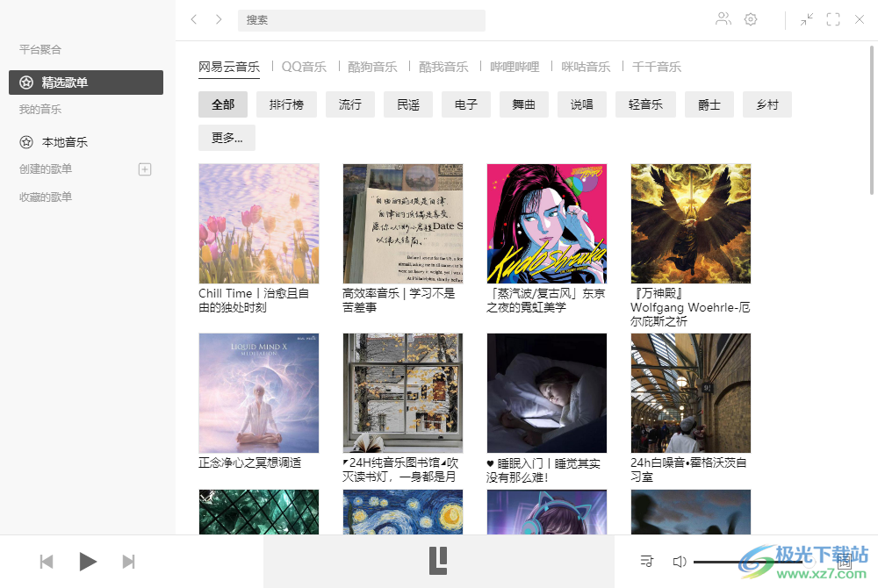Switch to the 千千音乐 tab
Viewport: 878px width, 588px height.
(x=657, y=67)
